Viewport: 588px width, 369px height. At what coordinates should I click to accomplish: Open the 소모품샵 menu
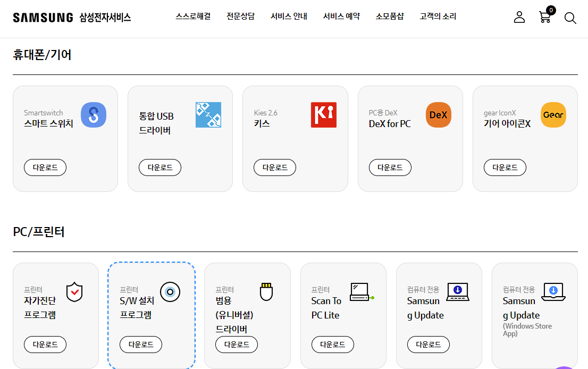390,16
